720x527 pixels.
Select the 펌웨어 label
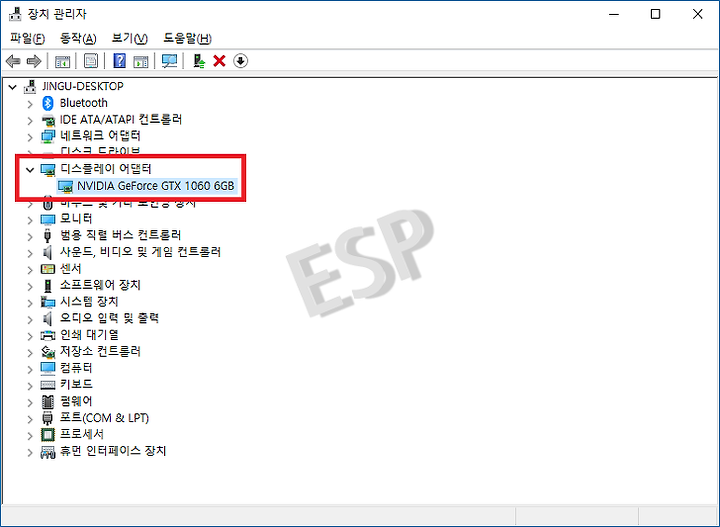point(76,401)
